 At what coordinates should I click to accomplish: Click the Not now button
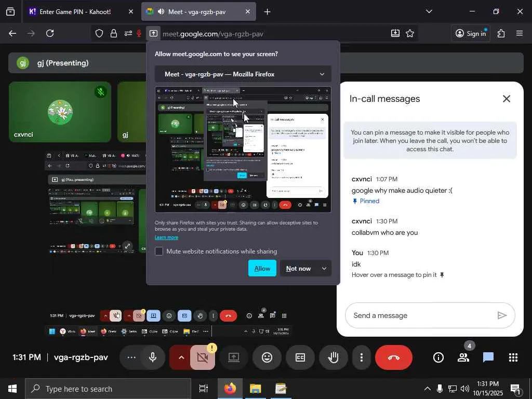pos(299,269)
